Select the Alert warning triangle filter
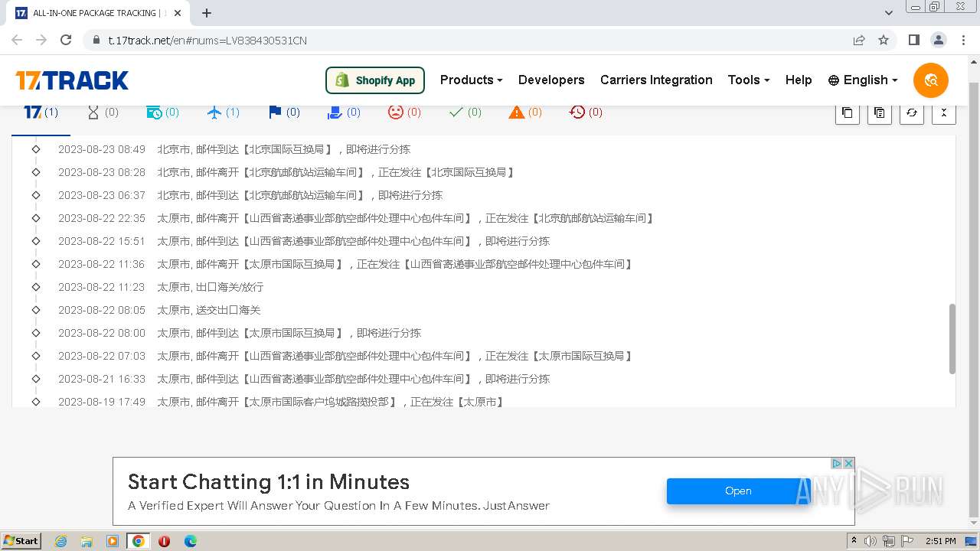This screenshot has height=551, width=980. point(525,112)
